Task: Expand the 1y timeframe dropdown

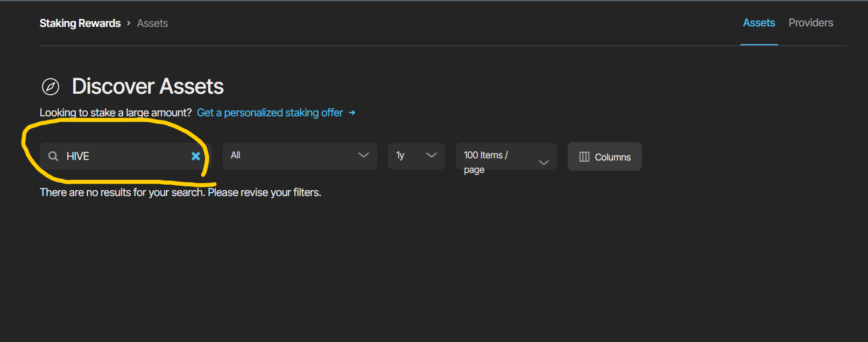Action: 417,156
